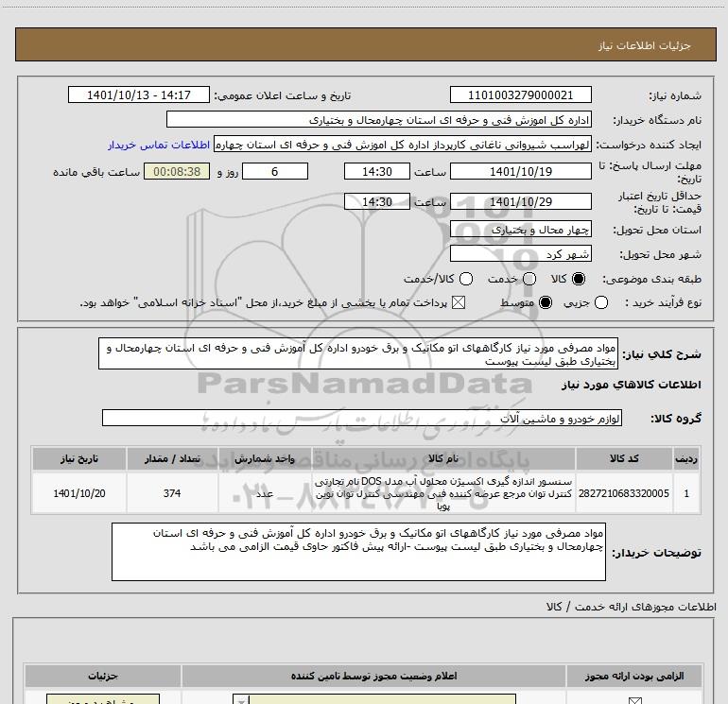The height and width of the screenshot is (704, 728).
Task: Toggle mandatory license checkbox in permits table
Action: coord(634,700)
